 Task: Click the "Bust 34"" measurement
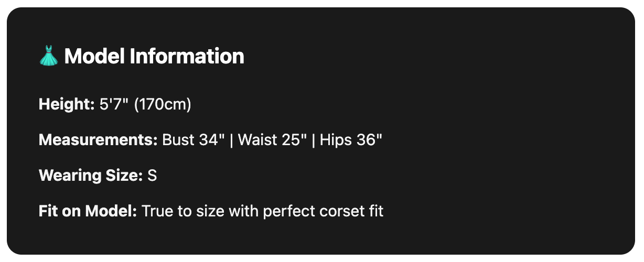[x=194, y=140]
